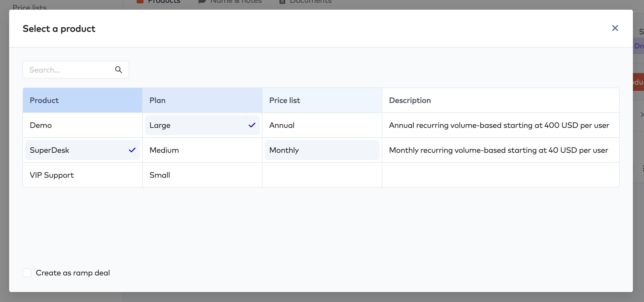The image size is (644, 302).
Task: Pick the Medium plan
Action: point(202,150)
